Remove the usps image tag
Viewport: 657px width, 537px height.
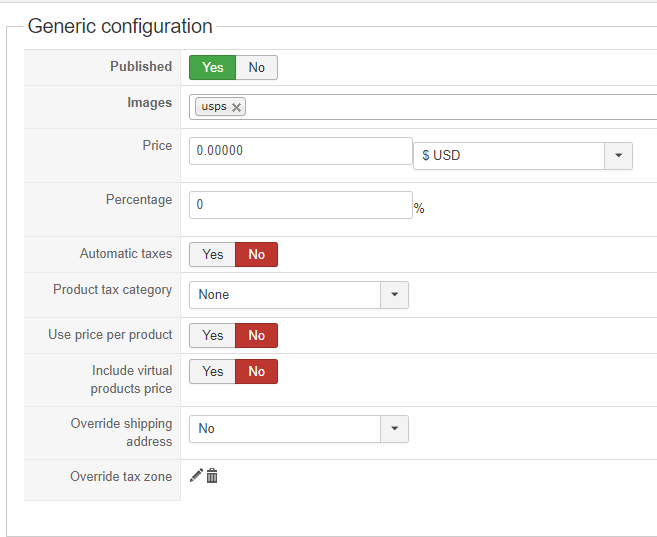[236, 107]
